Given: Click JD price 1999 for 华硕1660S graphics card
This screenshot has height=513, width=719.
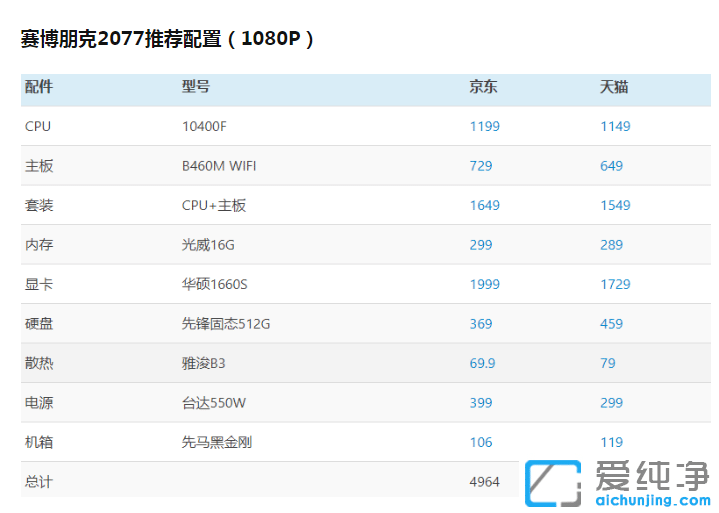Looking at the screenshot, I should coord(484,284).
